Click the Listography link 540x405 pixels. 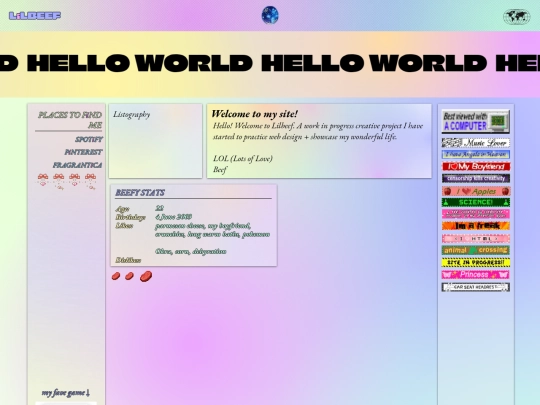[x=132, y=114]
